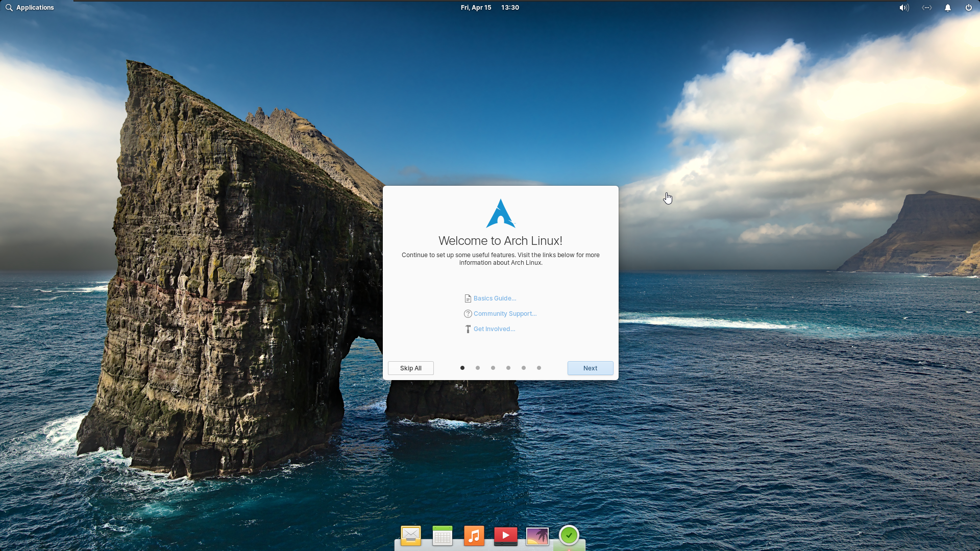This screenshot has width=980, height=551.
Task: Open the power session menu
Action: pyautogui.click(x=969, y=8)
